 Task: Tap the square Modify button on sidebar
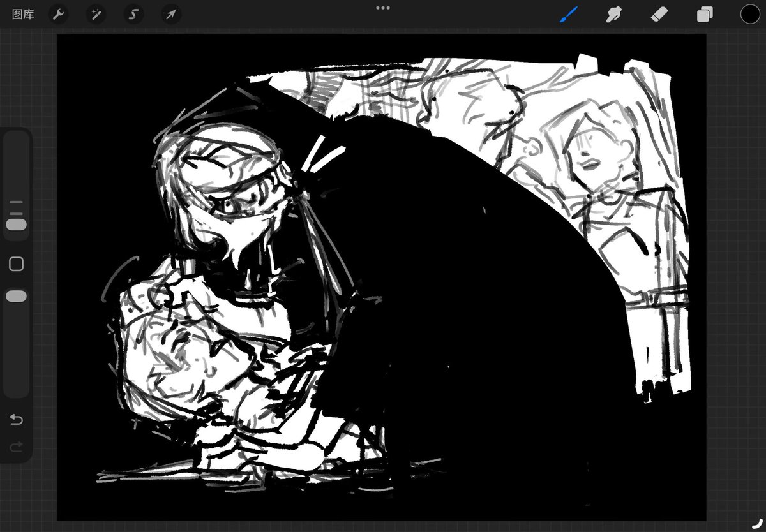(16, 264)
